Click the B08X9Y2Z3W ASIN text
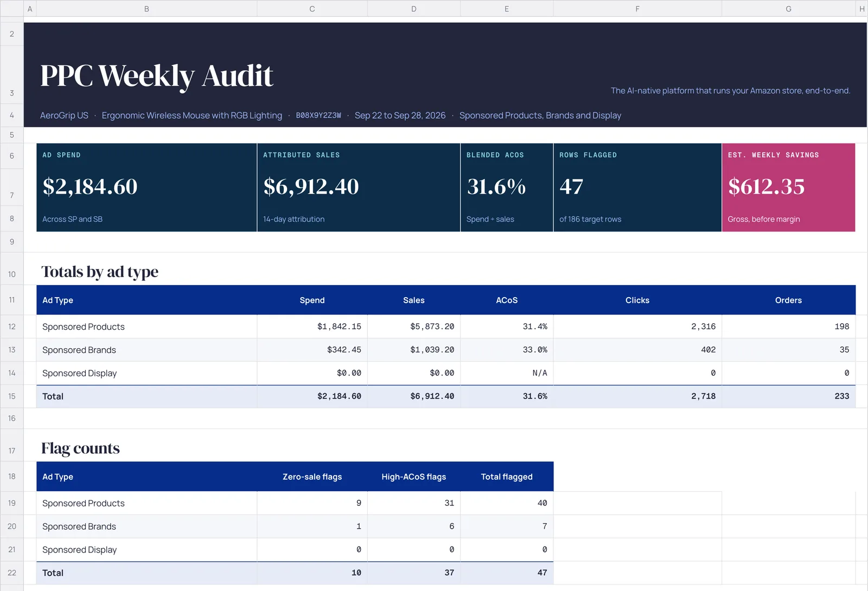 pos(318,115)
